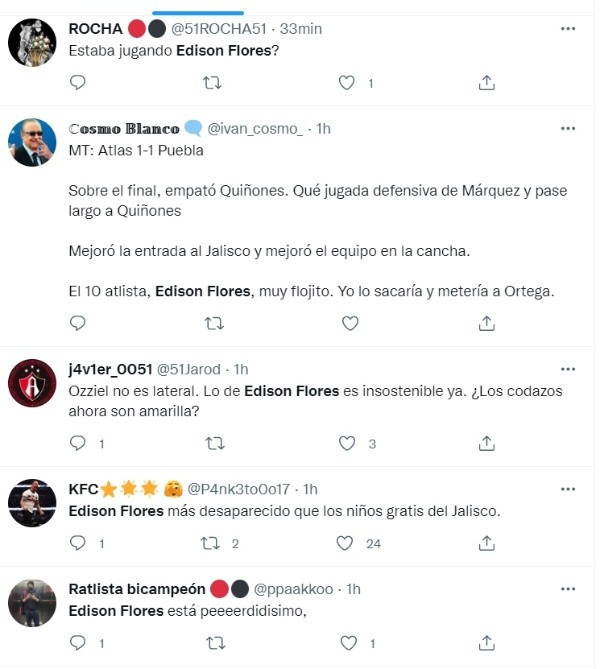Retweet j4v1er_0051's tweet
Image resolution: width=600 pixels, height=669 pixels.
click(214, 442)
